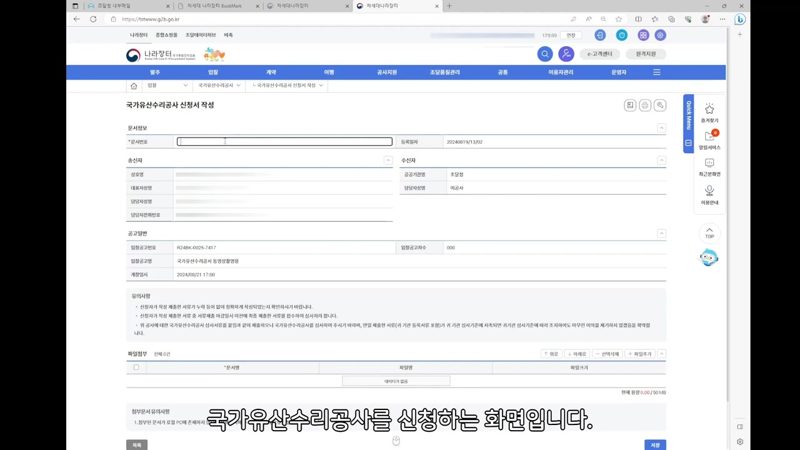Open the 조달품질관리 main menu
Viewport: 800px width, 450px height.
(445, 72)
